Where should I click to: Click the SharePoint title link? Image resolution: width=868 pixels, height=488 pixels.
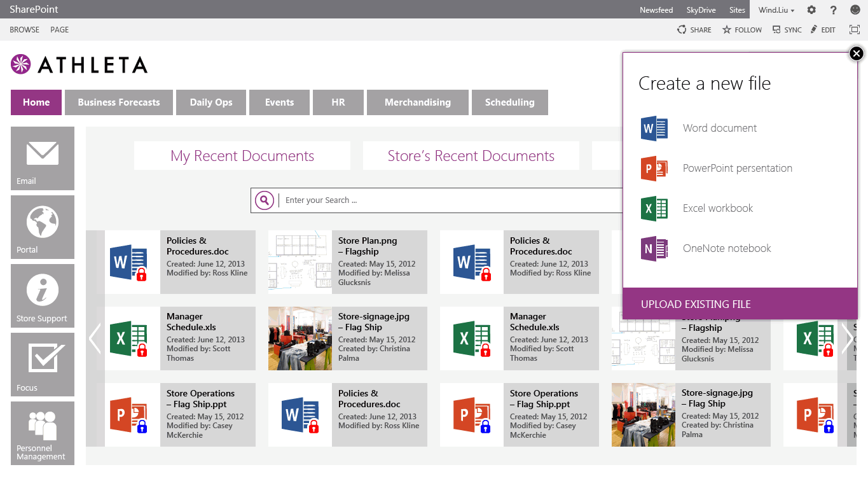tap(34, 10)
